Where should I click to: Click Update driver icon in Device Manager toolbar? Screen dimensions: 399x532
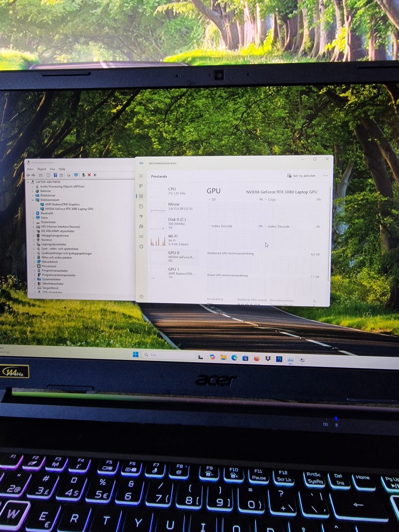pyautogui.click(x=84, y=175)
